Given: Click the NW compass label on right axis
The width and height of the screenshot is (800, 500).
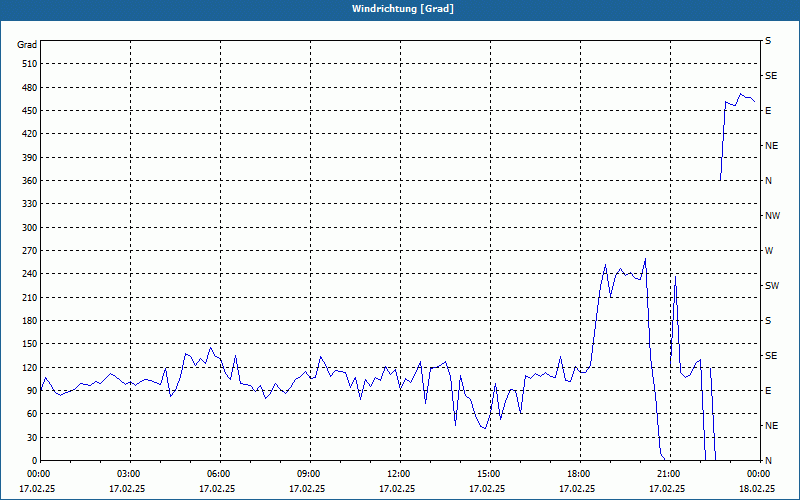Looking at the screenshot, I should point(772,216).
